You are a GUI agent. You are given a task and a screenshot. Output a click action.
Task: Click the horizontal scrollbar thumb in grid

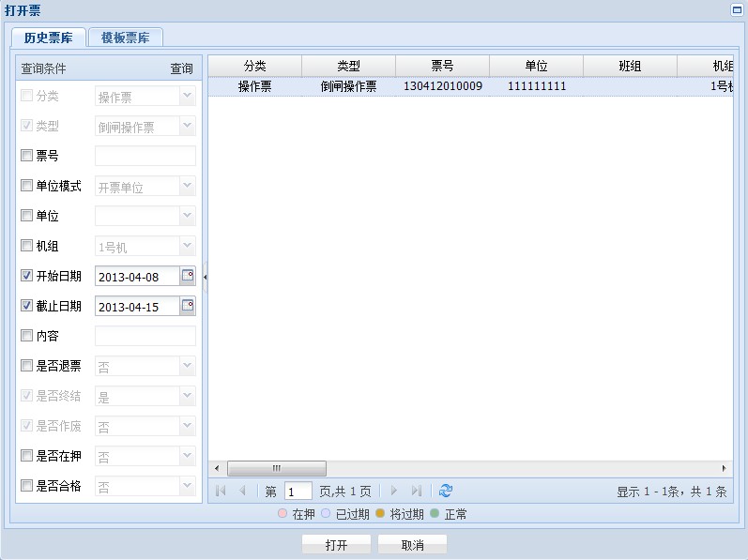coord(277,468)
